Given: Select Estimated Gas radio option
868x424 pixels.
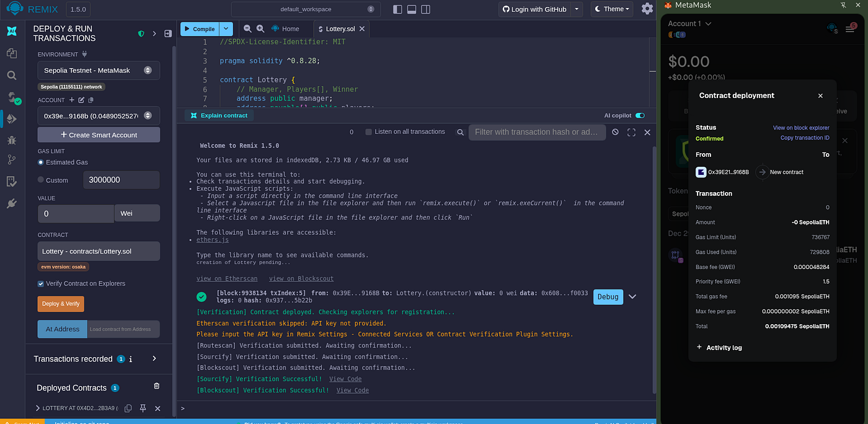Looking at the screenshot, I should tap(41, 162).
